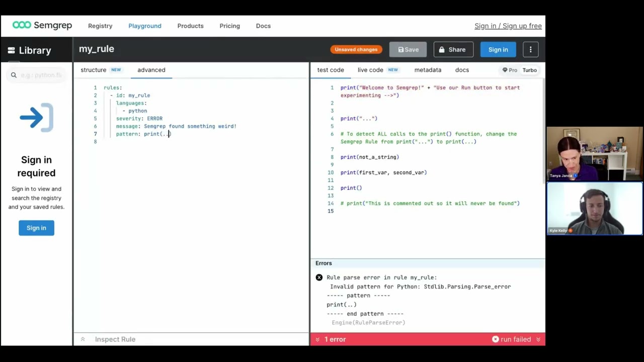
Task: Click the my_rule rule title
Action: (x=97, y=49)
